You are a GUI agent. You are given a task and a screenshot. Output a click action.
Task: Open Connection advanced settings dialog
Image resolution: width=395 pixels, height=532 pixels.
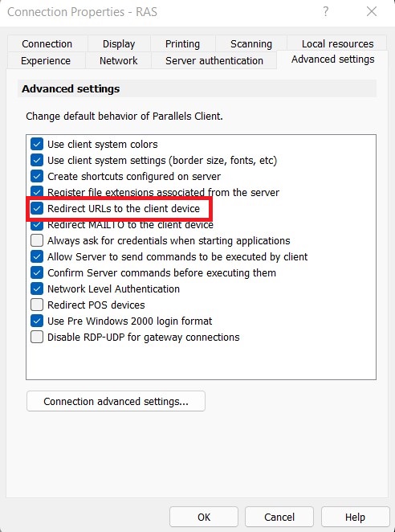(116, 401)
